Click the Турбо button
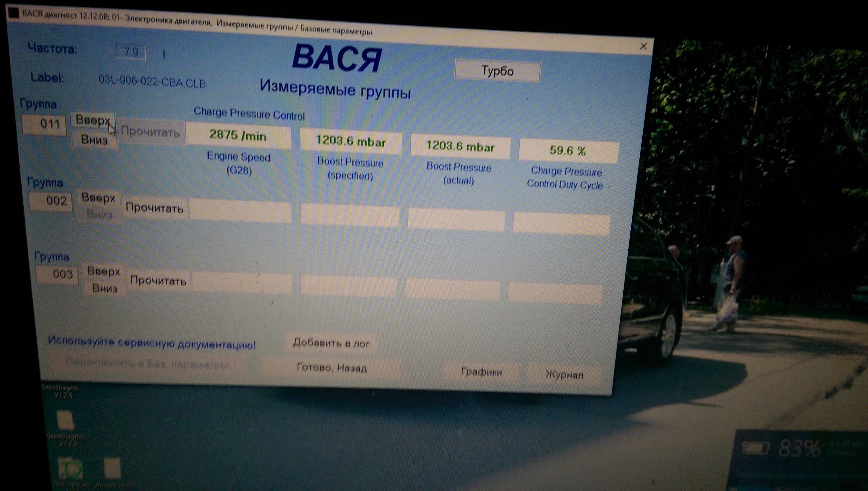 (x=497, y=71)
